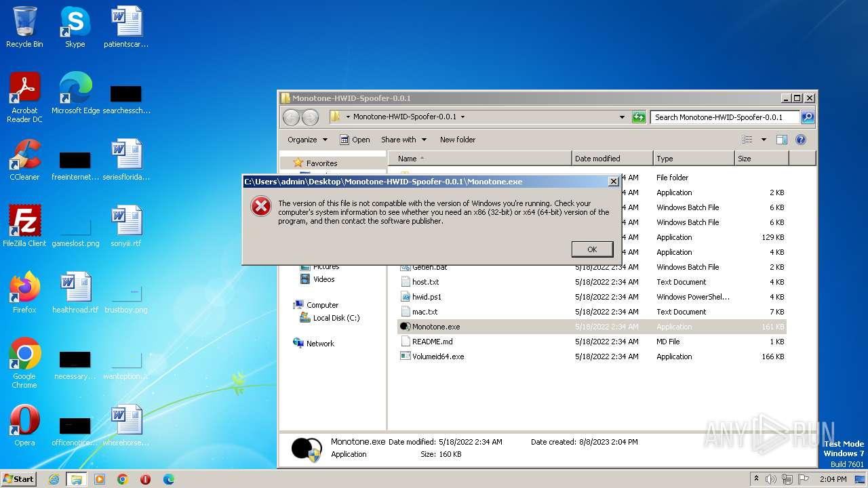This screenshot has width=868, height=488.
Task: Click the search magnifier icon in Explorer
Action: tap(807, 117)
